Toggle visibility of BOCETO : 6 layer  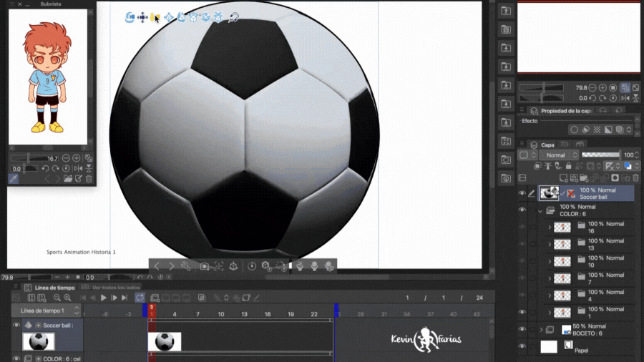coord(522,329)
